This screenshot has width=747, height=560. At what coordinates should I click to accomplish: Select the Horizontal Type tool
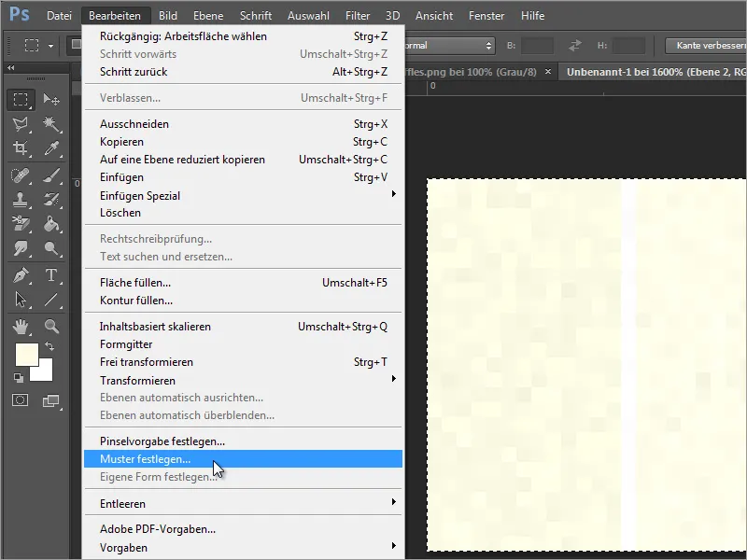(x=51, y=275)
